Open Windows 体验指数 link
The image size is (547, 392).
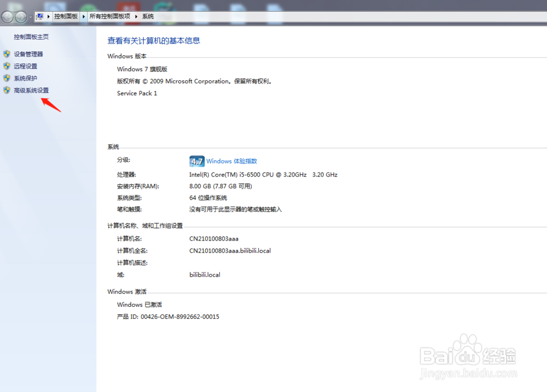click(x=231, y=161)
